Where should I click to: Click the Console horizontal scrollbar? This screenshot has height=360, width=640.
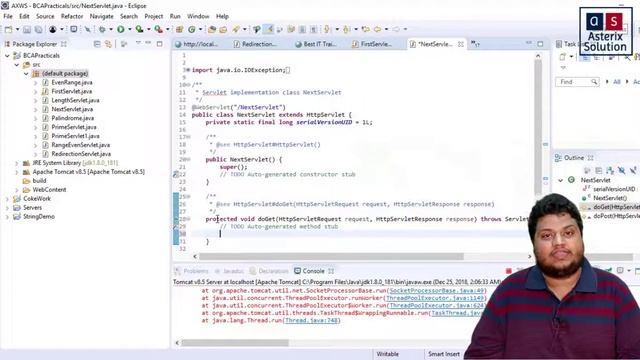(235, 343)
